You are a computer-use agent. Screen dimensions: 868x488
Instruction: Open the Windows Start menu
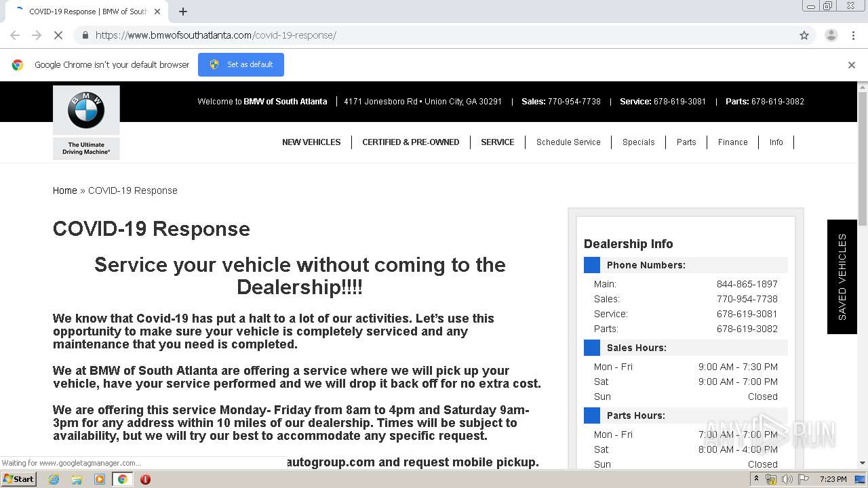[19, 479]
